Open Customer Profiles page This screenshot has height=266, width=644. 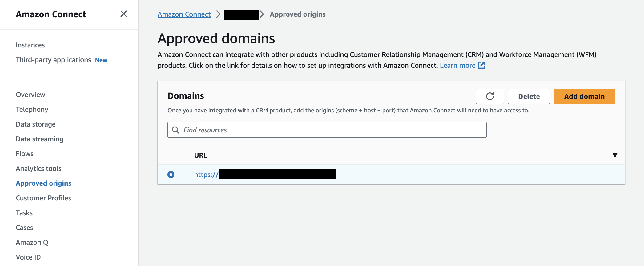click(x=43, y=198)
